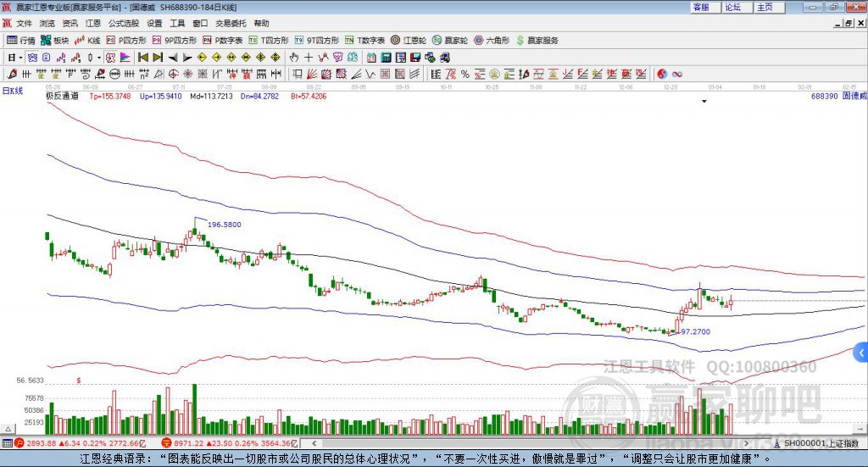
Task: Select the hand pan tool
Action: tap(293, 58)
